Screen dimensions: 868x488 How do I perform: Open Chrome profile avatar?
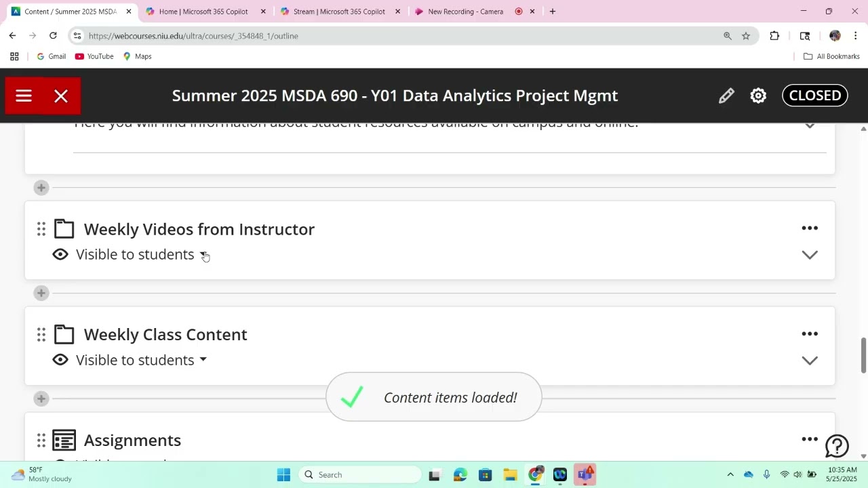coord(835,36)
